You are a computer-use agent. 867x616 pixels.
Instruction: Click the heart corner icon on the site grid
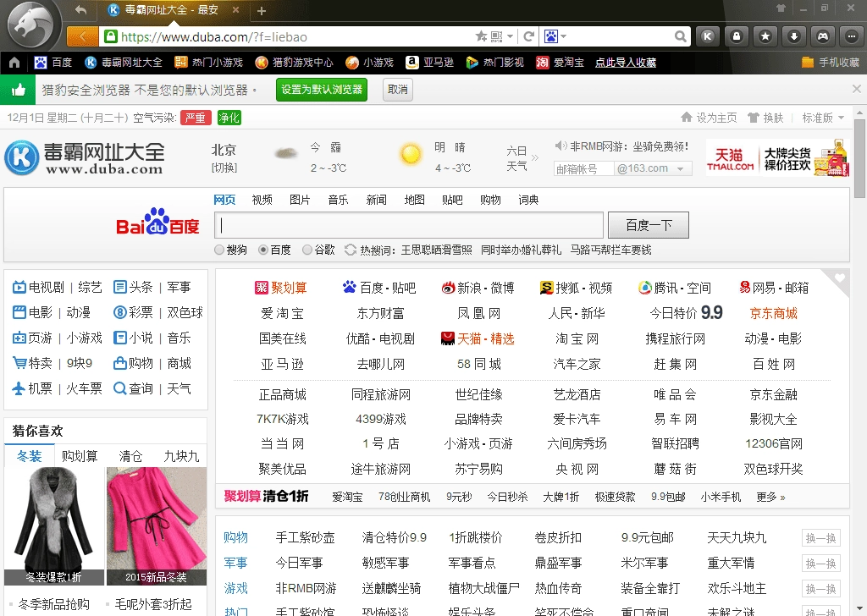coord(839,278)
